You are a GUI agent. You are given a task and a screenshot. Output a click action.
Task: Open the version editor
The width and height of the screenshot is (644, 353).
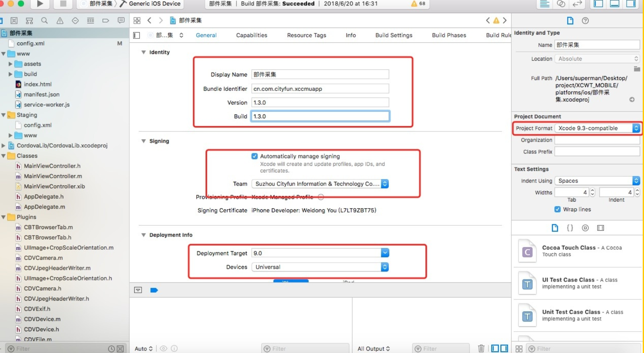[577, 4]
